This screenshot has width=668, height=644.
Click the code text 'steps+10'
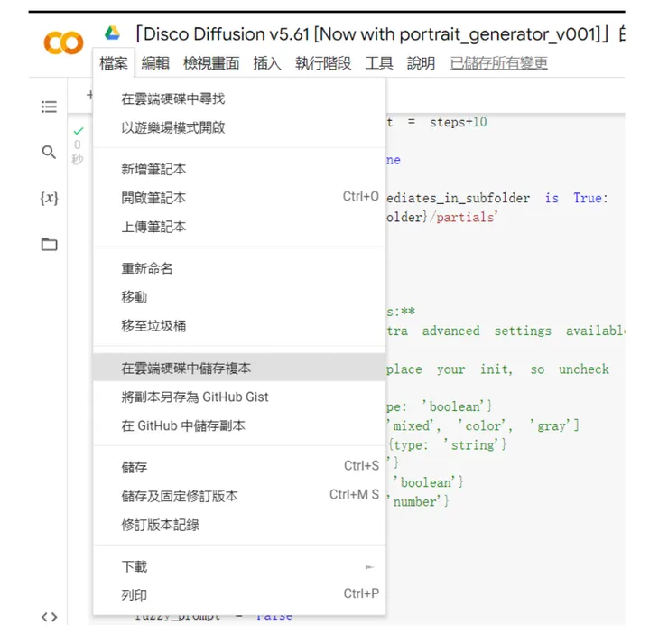pos(458,122)
